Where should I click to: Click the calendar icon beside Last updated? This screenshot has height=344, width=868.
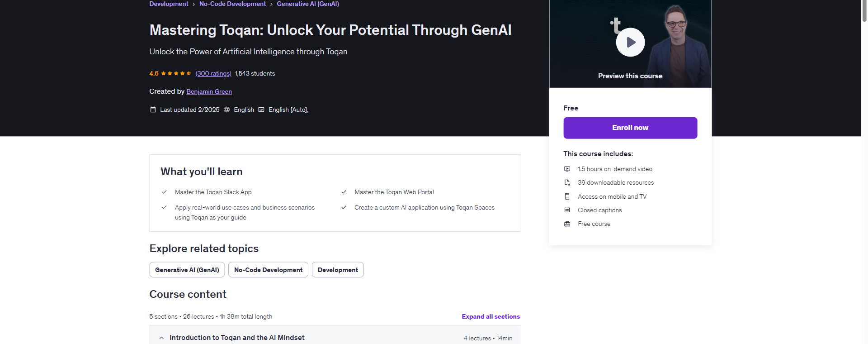(153, 110)
